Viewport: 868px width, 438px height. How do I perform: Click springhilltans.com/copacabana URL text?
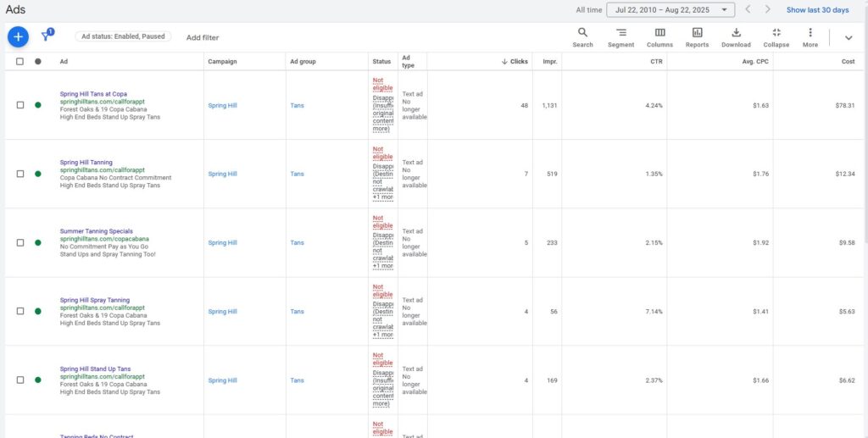(x=104, y=239)
